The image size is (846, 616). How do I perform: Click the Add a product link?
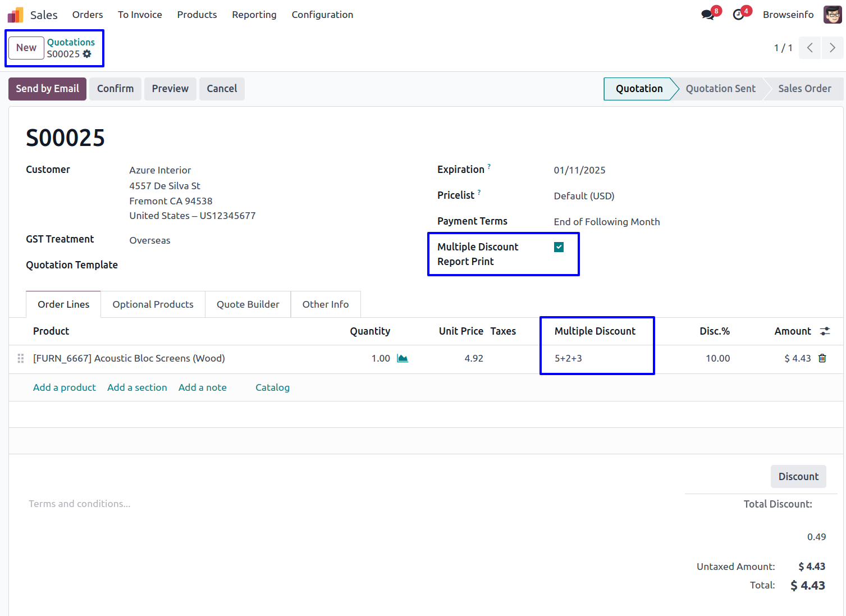pos(64,387)
